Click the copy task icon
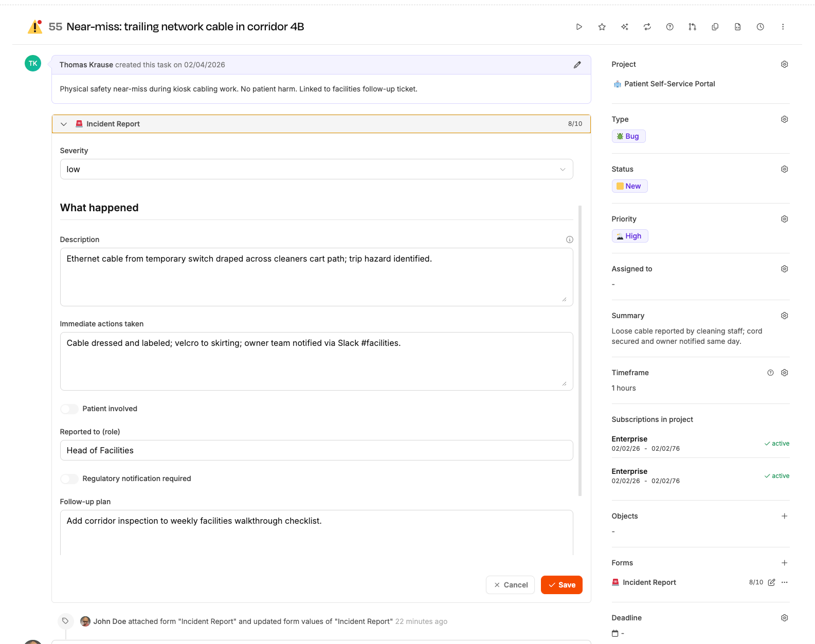The width and height of the screenshot is (815, 644). point(715,27)
